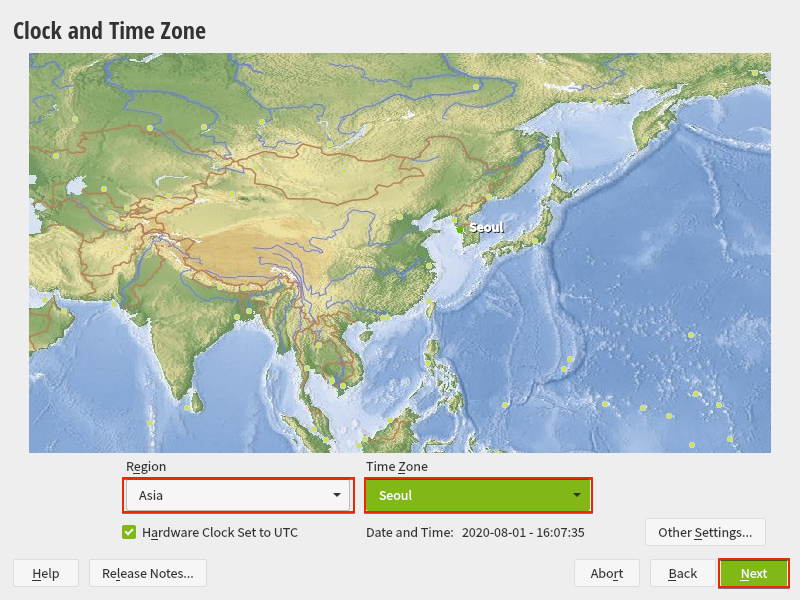Proceed with the Next button

click(754, 573)
